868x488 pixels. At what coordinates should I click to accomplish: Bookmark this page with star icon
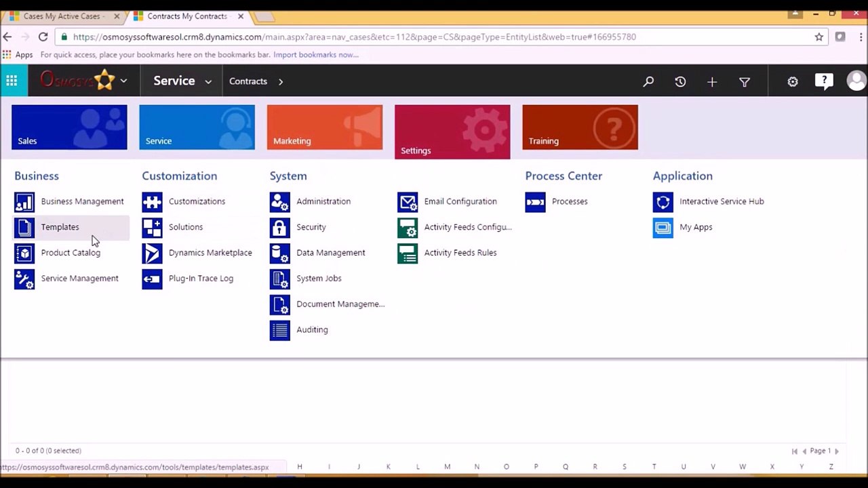point(818,37)
